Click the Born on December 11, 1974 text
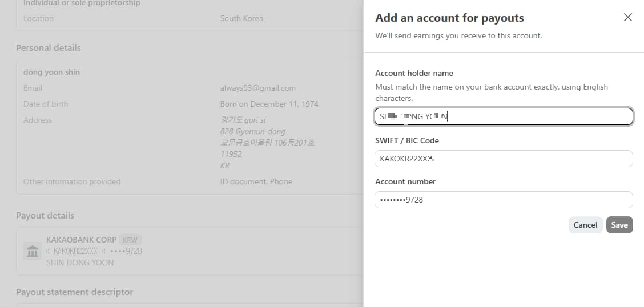Screen dimensions: 644x307 coord(269,104)
